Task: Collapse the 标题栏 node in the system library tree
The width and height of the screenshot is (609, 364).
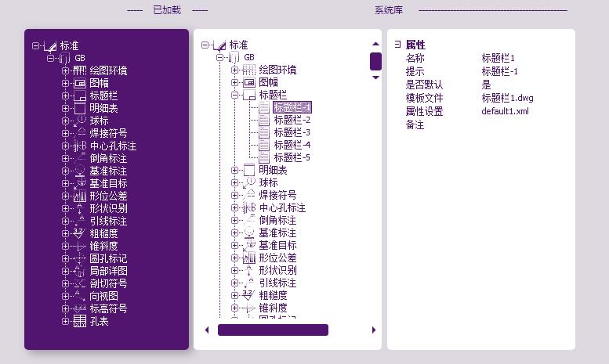Action: (234, 95)
